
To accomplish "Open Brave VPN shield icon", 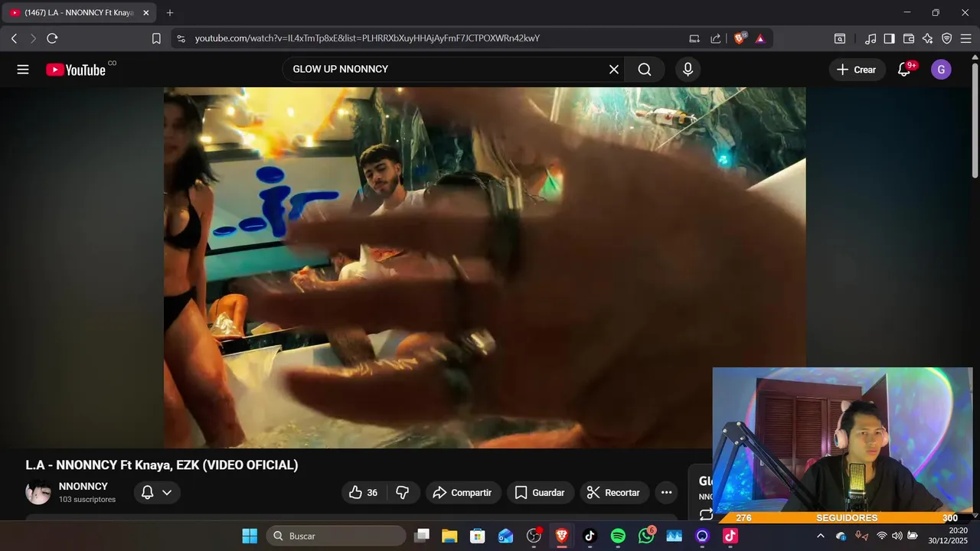I will (947, 38).
